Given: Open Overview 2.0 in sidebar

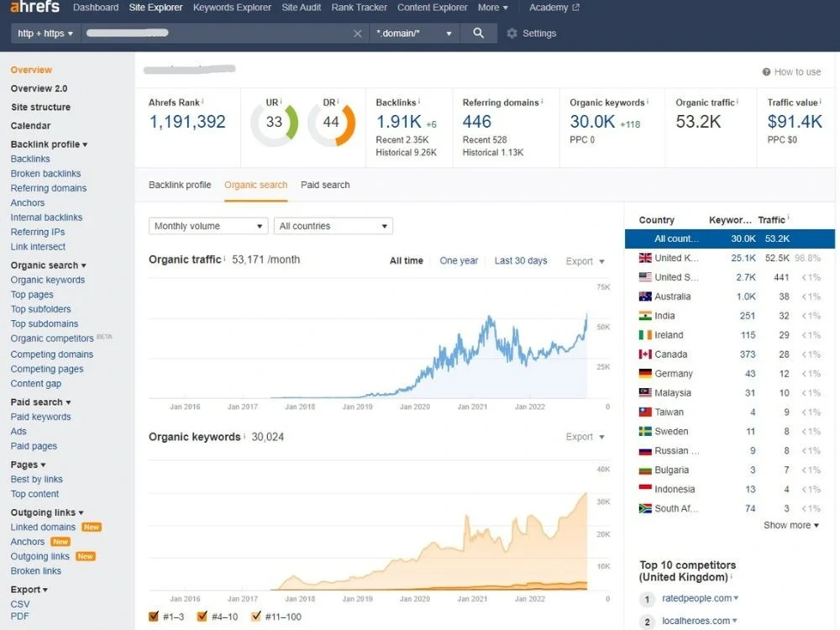Looking at the screenshot, I should click(39, 88).
